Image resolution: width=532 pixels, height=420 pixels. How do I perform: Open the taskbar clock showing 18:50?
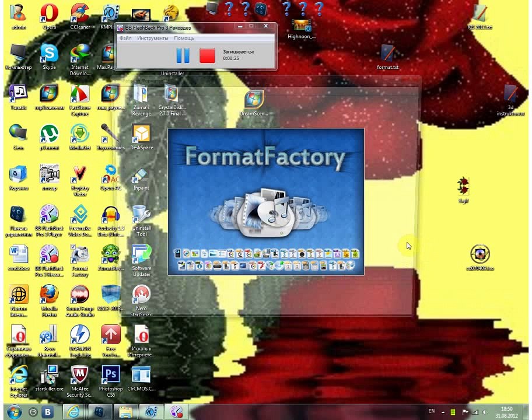coord(506,412)
